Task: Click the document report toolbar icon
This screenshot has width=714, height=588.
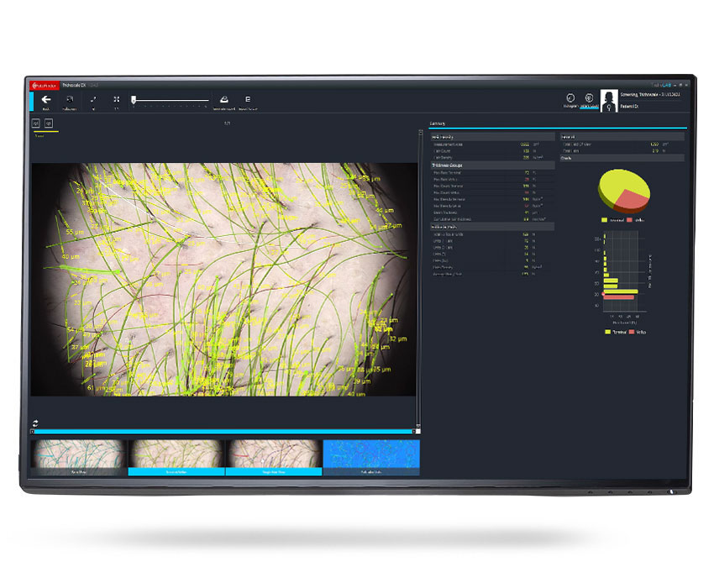Action: pos(248,99)
